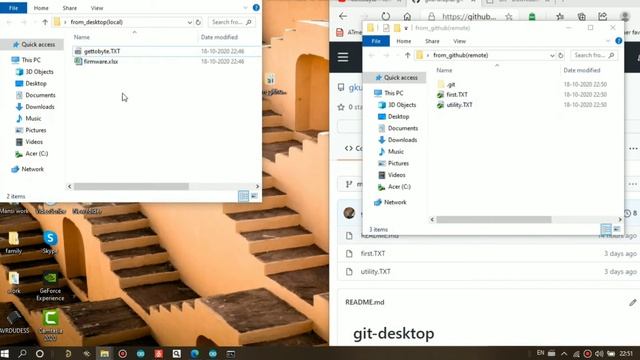Open utility.TXT link in GitHub file list
Image resolution: width=640 pixels, height=360 pixels.
[x=376, y=271]
